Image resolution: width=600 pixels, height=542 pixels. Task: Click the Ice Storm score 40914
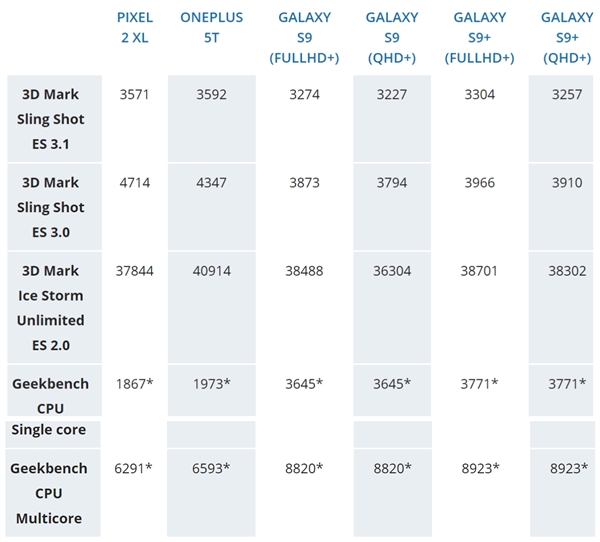211,271
